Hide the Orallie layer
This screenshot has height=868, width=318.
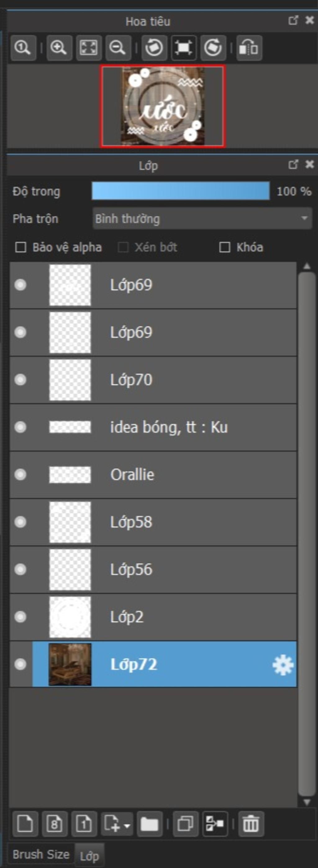20,474
